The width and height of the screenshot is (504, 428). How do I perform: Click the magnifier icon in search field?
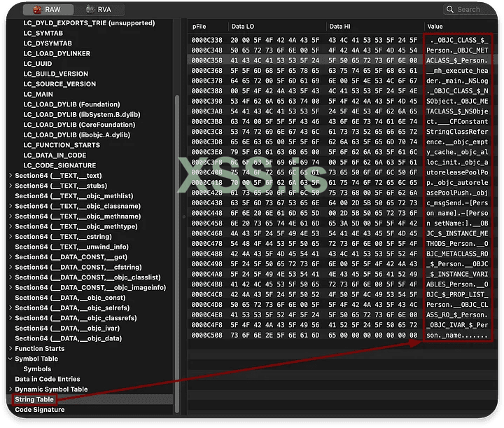pyautogui.click(x=450, y=9)
